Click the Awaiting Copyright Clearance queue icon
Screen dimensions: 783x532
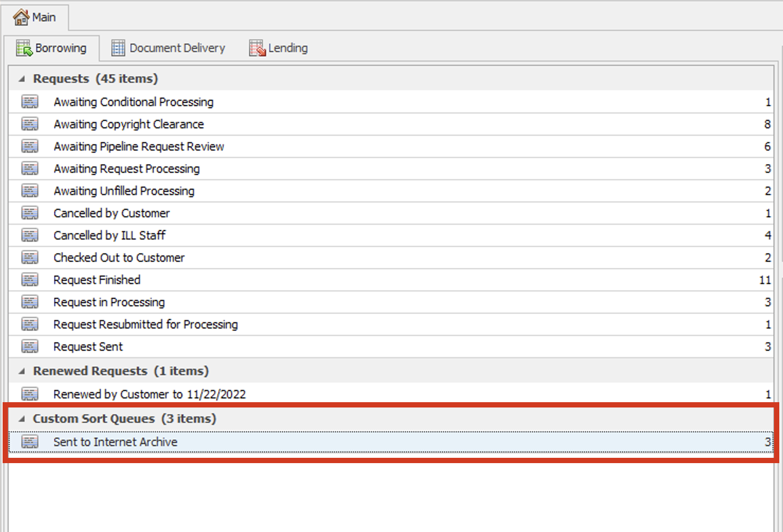click(30, 124)
